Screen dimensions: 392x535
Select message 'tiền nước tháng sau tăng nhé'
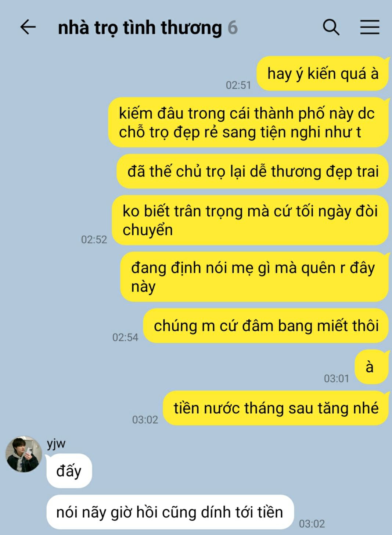tap(276, 408)
